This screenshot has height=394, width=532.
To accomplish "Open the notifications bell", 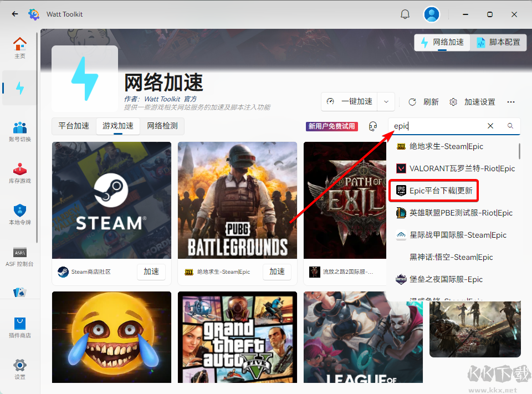I will (x=405, y=14).
